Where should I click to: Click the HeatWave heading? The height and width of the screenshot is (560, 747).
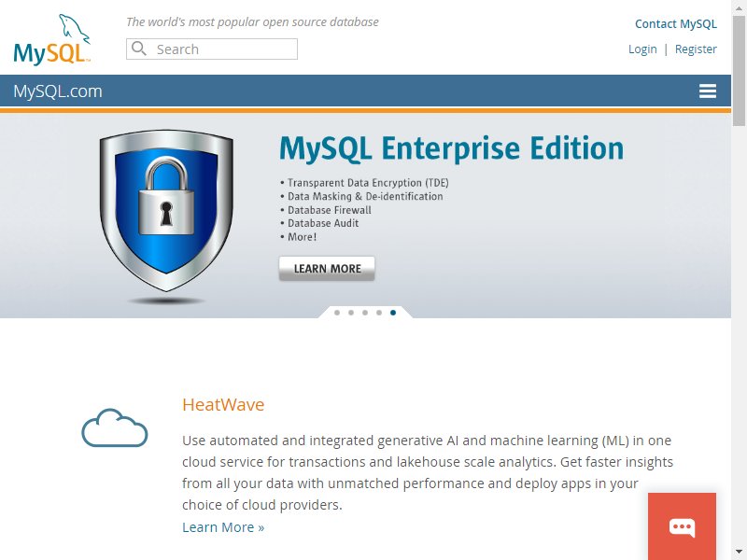click(x=223, y=405)
